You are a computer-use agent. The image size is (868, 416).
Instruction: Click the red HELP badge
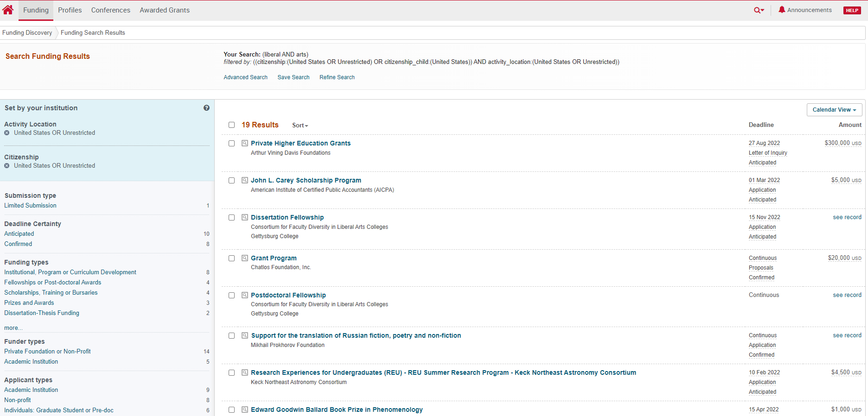852,10
